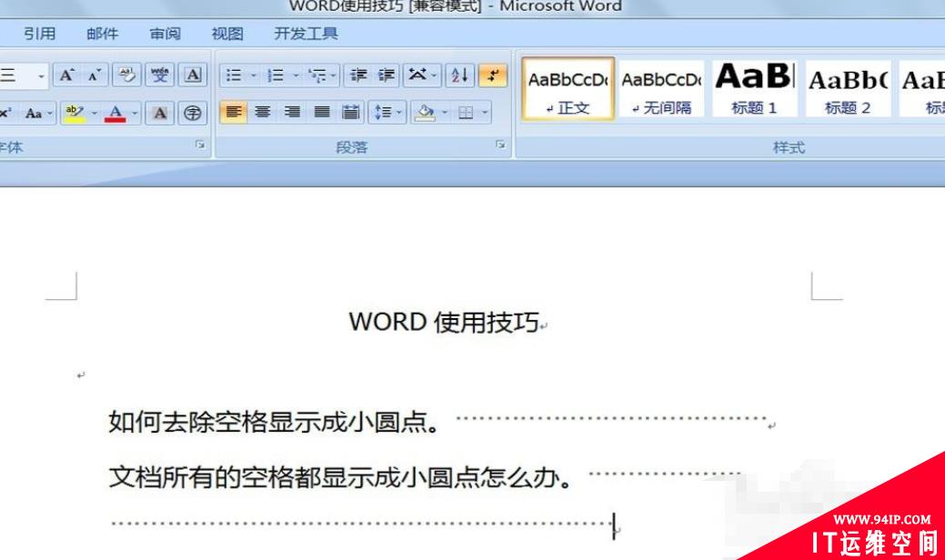Click the Enclose Characters icon
945x560 pixels.
pos(193,113)
